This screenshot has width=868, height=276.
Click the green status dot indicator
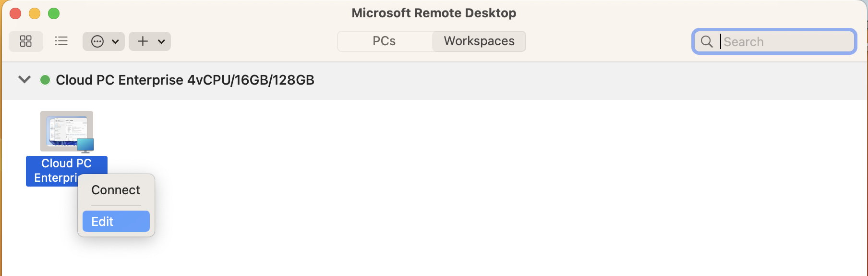pos(45,80)
